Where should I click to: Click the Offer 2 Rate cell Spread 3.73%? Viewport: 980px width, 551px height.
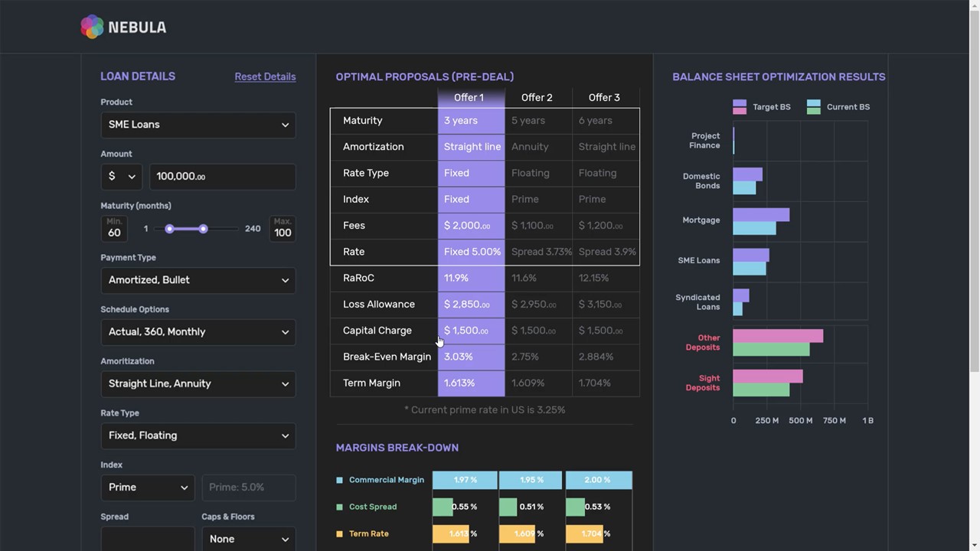(538, 252)
